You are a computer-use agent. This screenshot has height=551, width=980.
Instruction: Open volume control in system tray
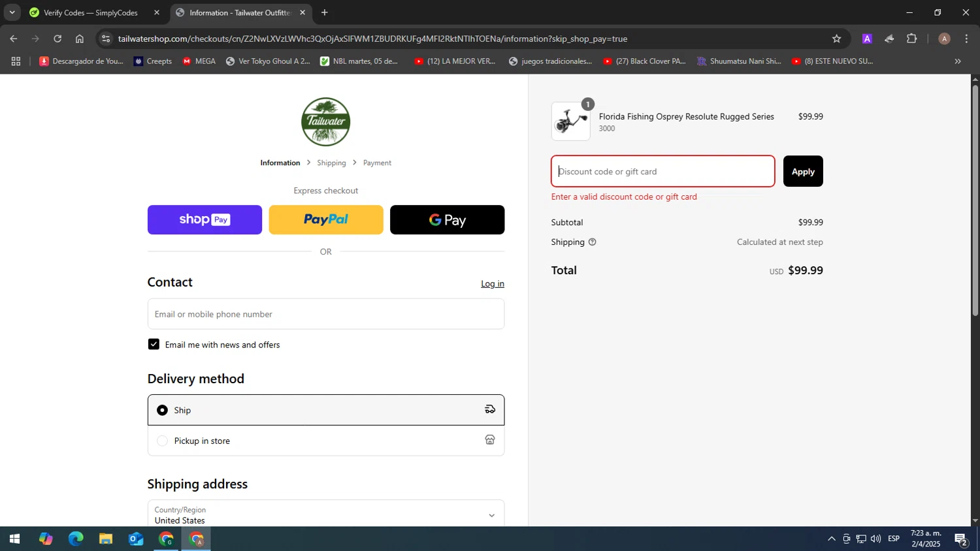[875, 539]
